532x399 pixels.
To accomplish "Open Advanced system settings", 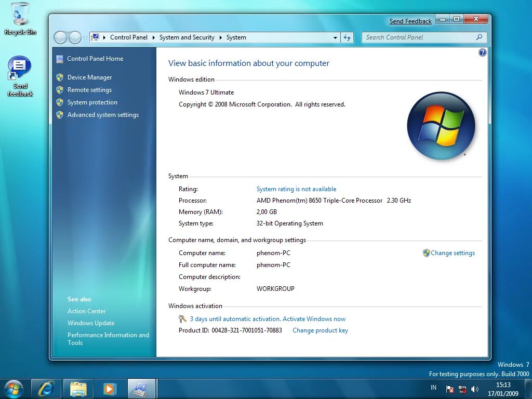I will click(x=103, y=115).
